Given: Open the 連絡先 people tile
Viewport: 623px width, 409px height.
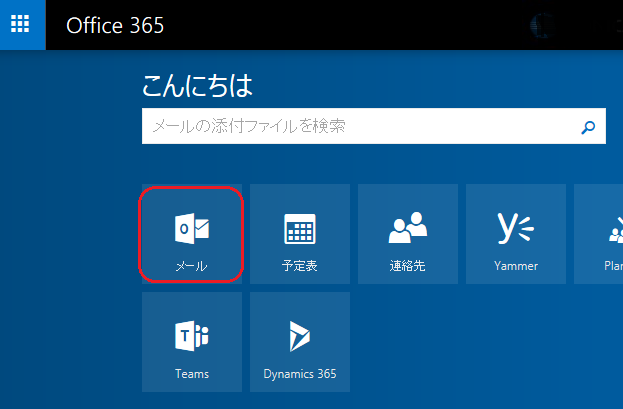Looking at the screenshot, I should pyautogui.click(x=408, y=234).
